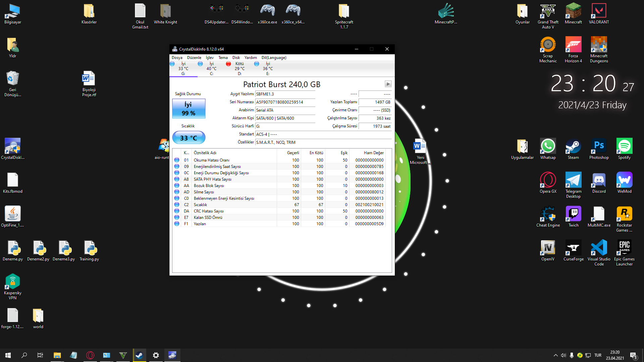The width and height of the screenshot is (644, 362).
Task: Open the Okul Gmail.txt file
Action: coord(140,16)
